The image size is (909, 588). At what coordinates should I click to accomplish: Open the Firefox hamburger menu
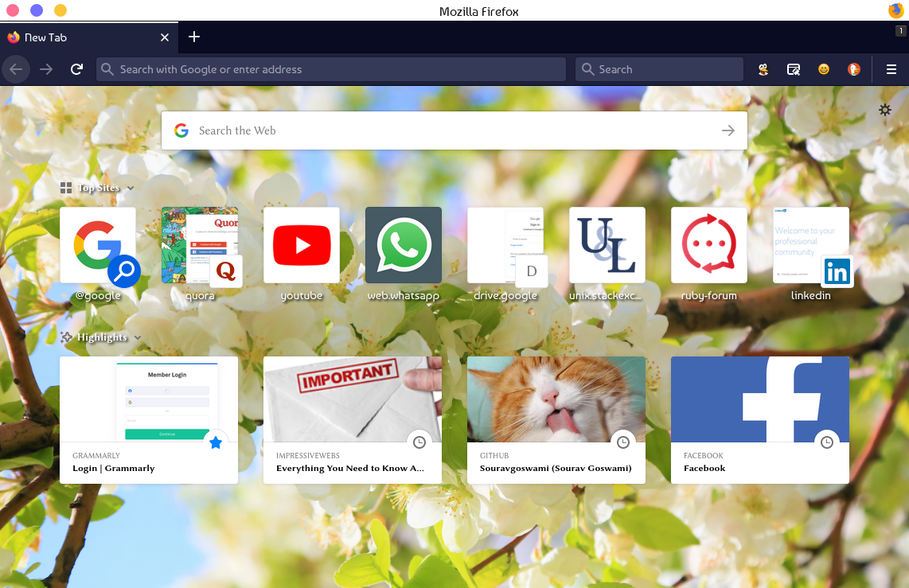pyautogui.click(x=891, y=69)
